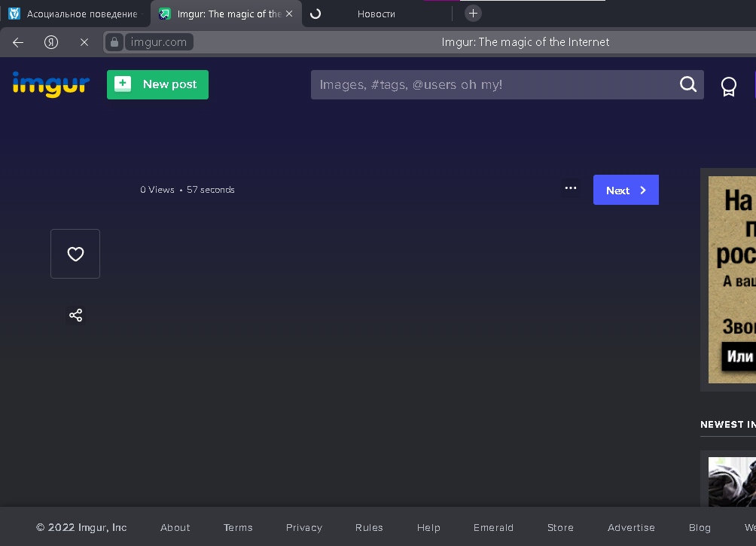Screen dimensions: 756x546
Task: Click the site lock security icon
Action: (114, 42)
